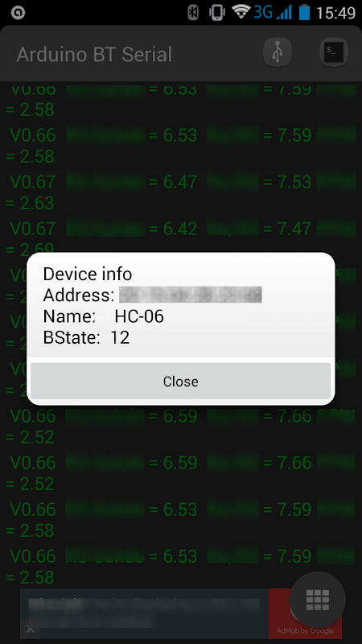Screen dimensions: 362x644
Task: Open the terminal console icon
Action: [333, 52]
